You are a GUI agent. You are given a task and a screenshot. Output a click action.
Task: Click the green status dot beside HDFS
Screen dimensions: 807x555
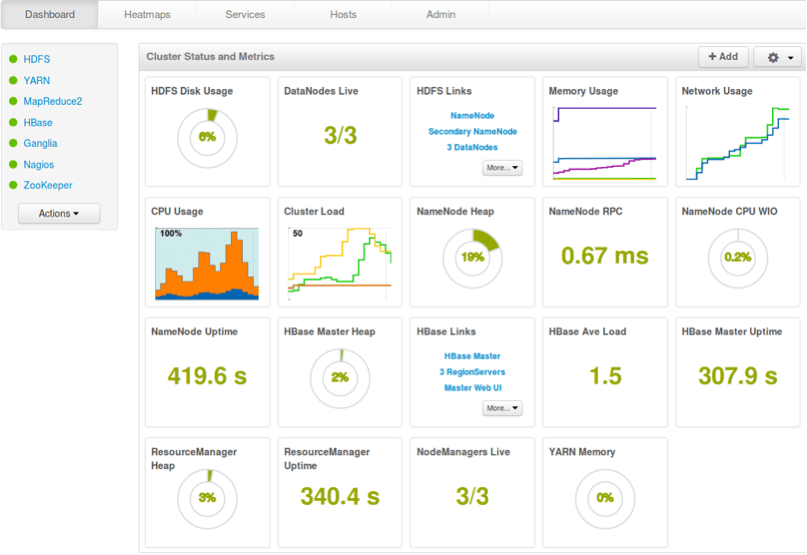(13, 60)
